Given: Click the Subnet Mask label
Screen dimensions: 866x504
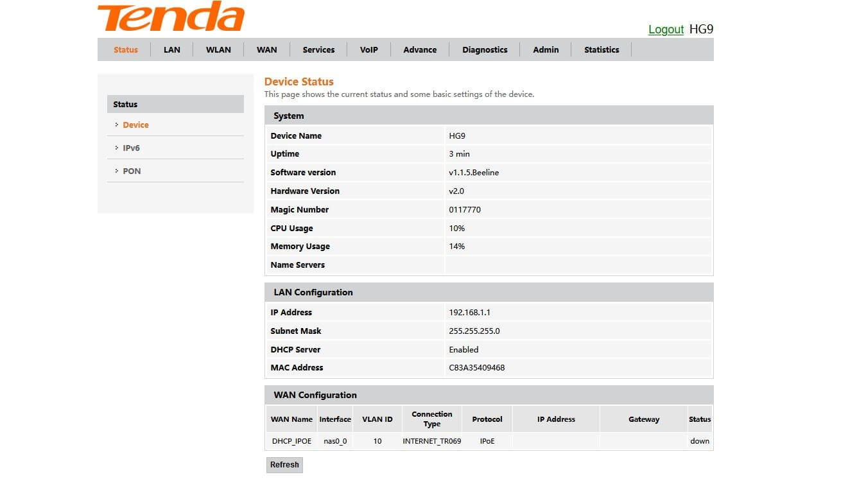Looking at the screenshot, I should pos(296,331).
